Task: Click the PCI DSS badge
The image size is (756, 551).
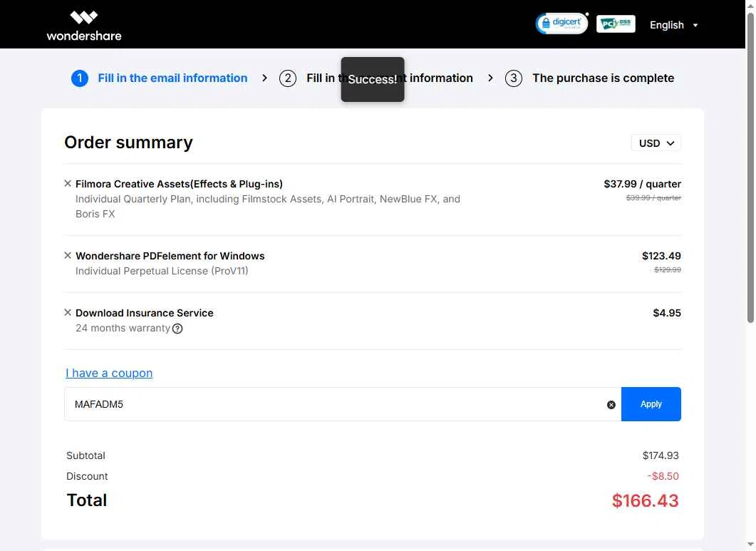Action: click(x=616, y=24)
